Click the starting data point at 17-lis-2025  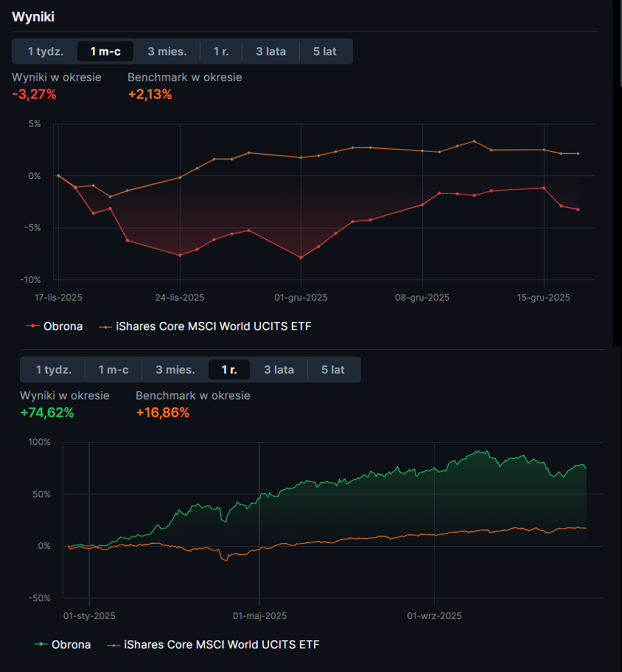[x=58, y=175]
